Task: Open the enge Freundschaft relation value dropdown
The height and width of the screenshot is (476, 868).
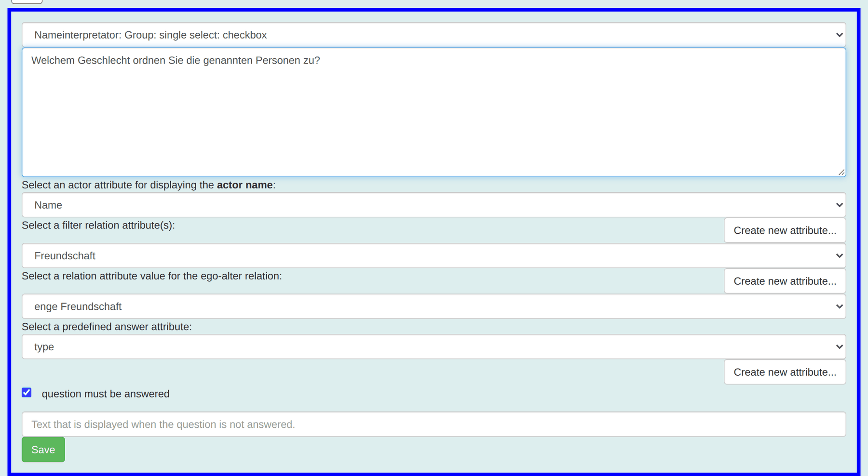Action: point(434,306)
